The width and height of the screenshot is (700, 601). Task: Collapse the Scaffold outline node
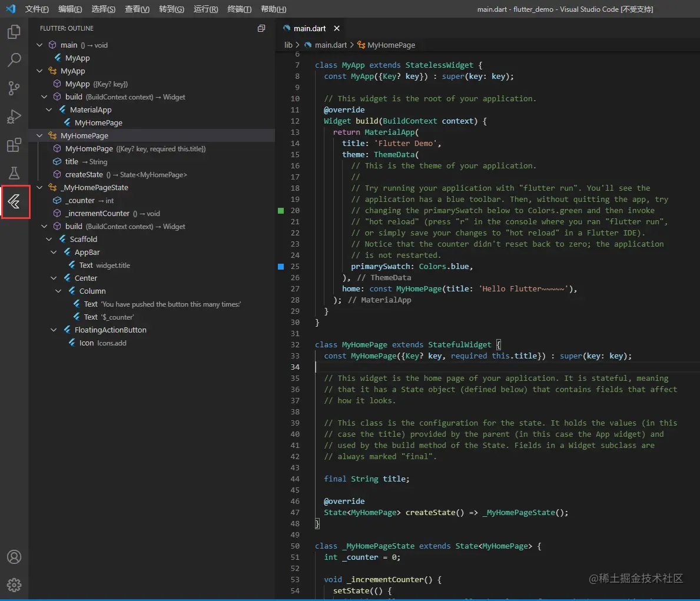[x=49, y=239]
